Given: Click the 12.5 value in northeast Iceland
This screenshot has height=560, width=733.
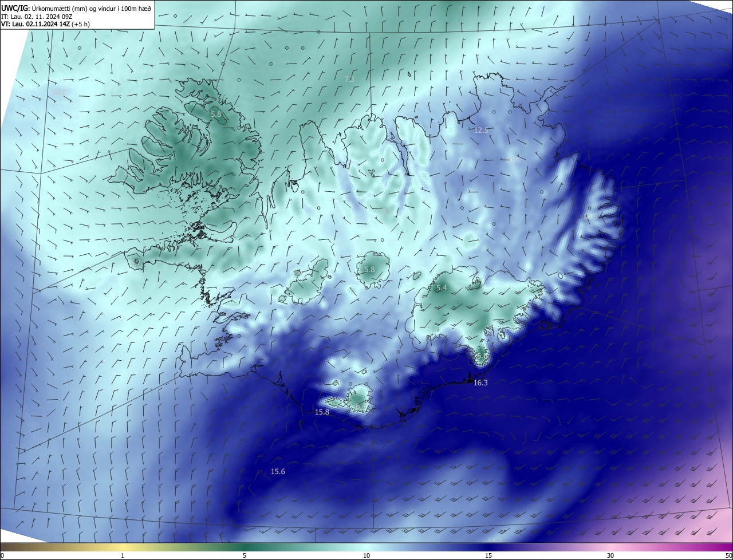Looking at the screenshot, I should 481,131.
